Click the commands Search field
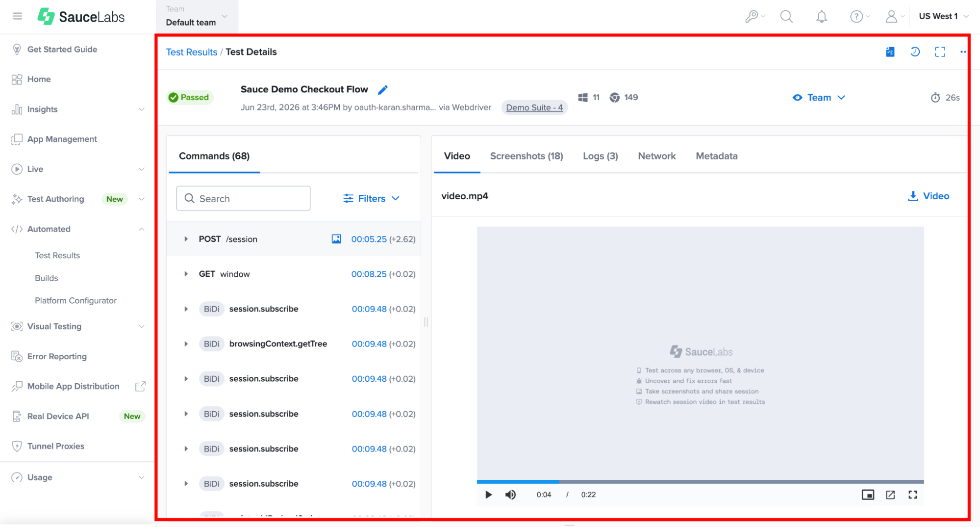The width and height of the screenshot is (980, 527). (243, 198)
